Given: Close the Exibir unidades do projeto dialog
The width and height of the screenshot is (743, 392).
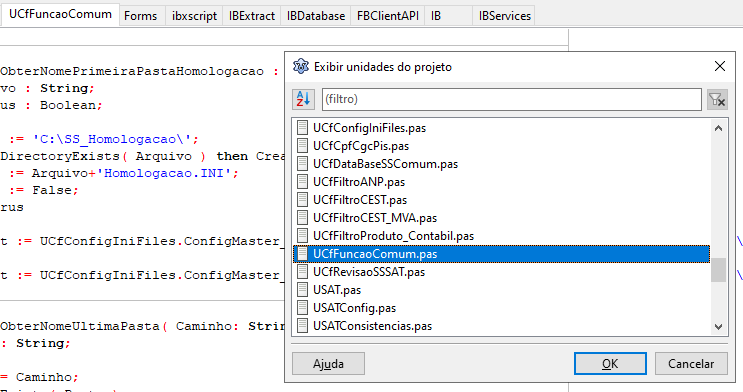Looking at the screenshot, I should (720, 66).
